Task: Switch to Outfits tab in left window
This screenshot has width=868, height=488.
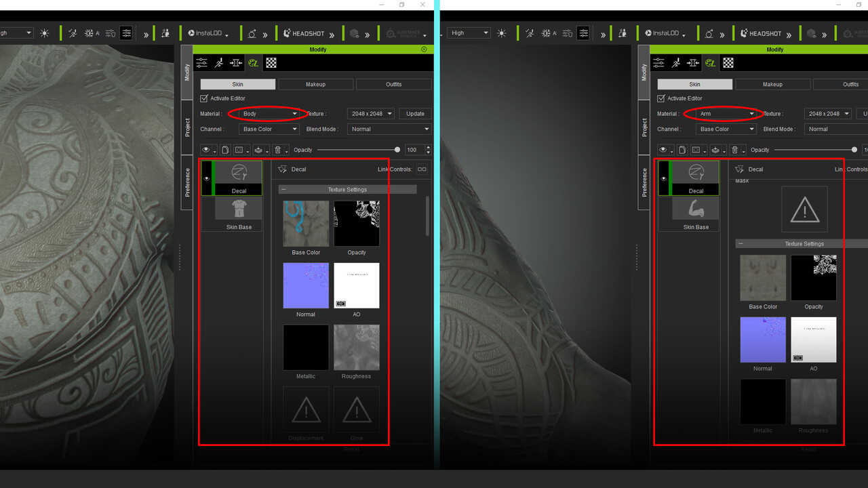Action: (x=393, y=84)
